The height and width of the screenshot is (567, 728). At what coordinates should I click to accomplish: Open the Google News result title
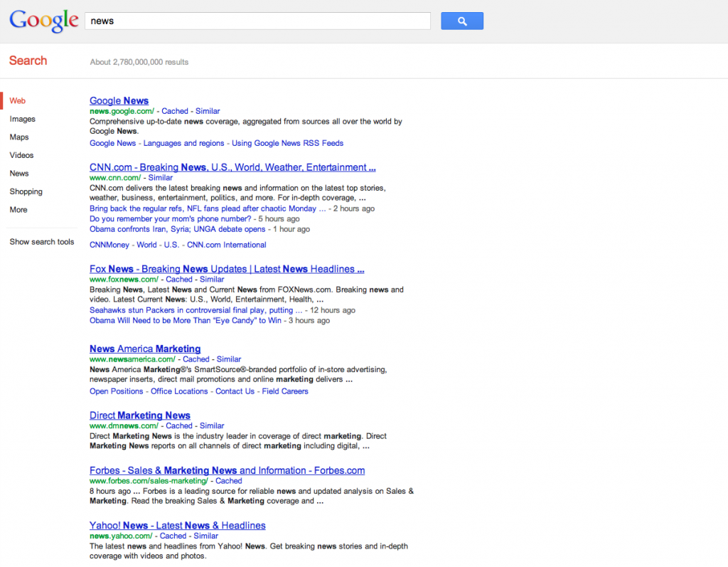[x=119, y=101]
